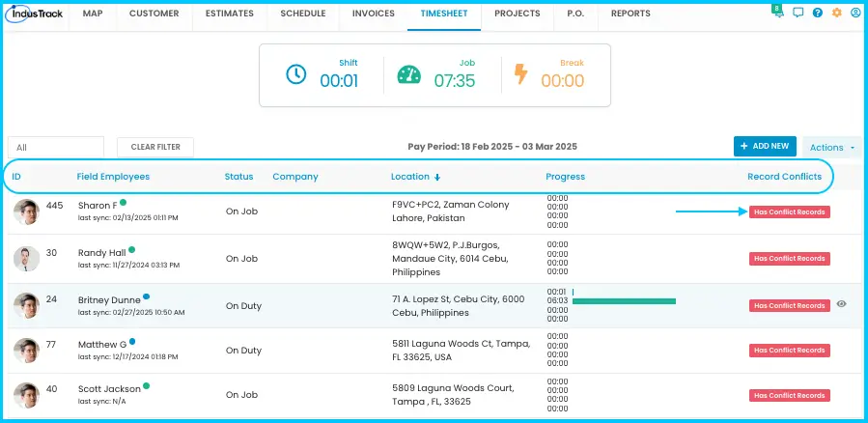Screen dimensions: 868x423
Task: Open the CUSTOMER tab
Action: click(154, 14)
